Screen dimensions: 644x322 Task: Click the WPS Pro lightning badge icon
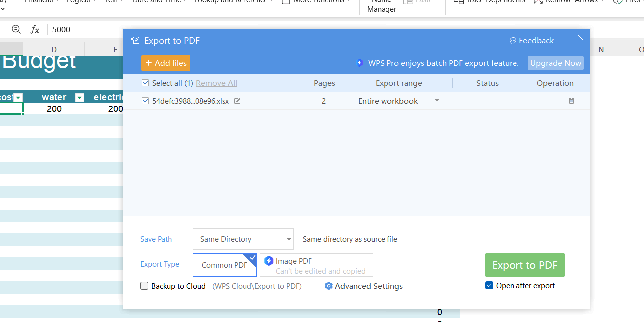(359, 63)
